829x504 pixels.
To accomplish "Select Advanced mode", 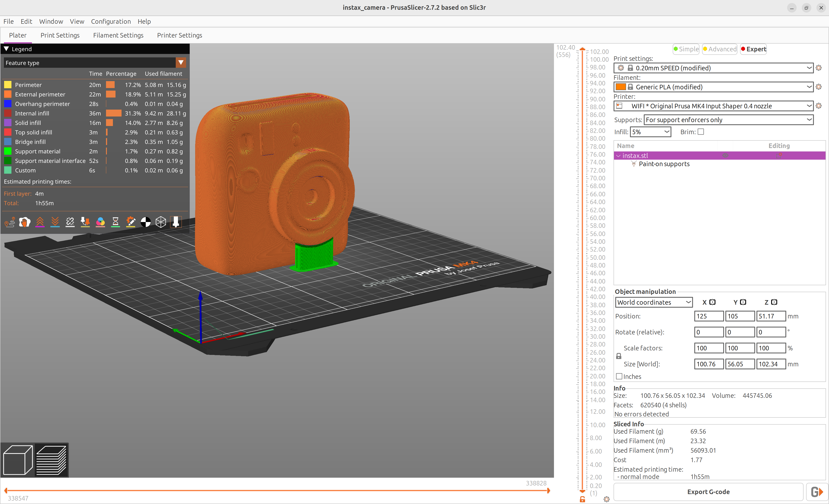I will click(720, 49).
